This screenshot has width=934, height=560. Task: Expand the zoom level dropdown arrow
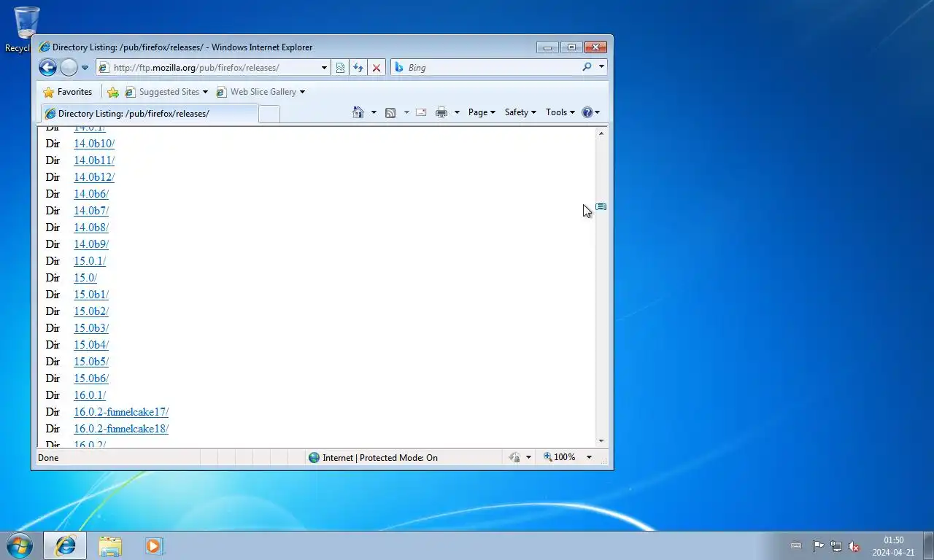pyautogui.click(x=589, y=457)
